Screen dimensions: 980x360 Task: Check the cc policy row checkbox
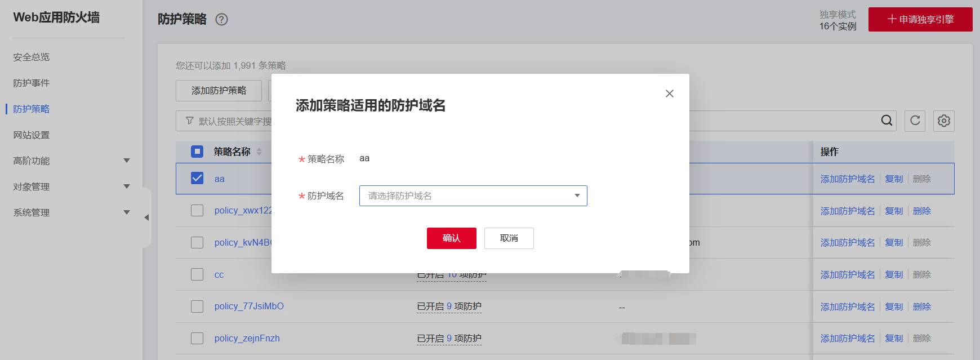pos(197,274)
